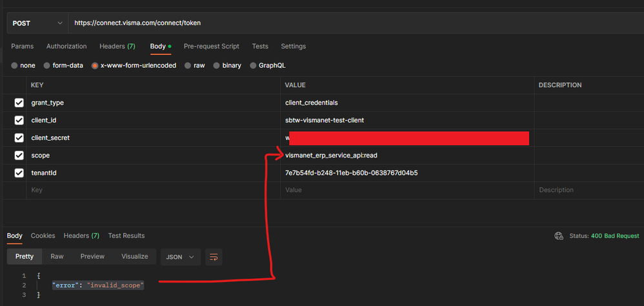Click the globe network icon beside Status
This screenshot has height=306, width=644.
[559, 236]
